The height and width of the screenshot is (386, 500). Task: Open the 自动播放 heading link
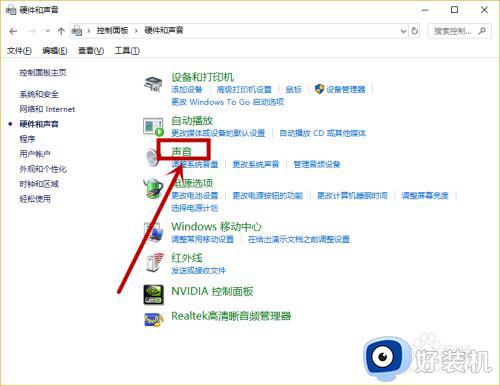(x=192, y=121)
